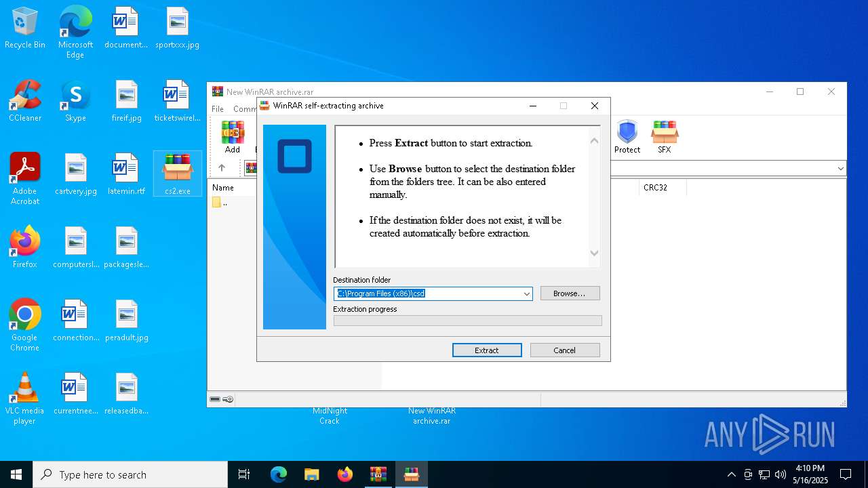The image size is (868, 488).
Task: Click the Browse... button
Action: click(570, 293)
